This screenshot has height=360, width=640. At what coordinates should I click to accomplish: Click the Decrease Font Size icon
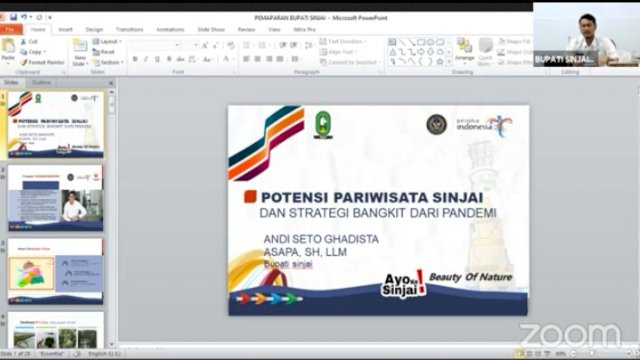[215, 45]
